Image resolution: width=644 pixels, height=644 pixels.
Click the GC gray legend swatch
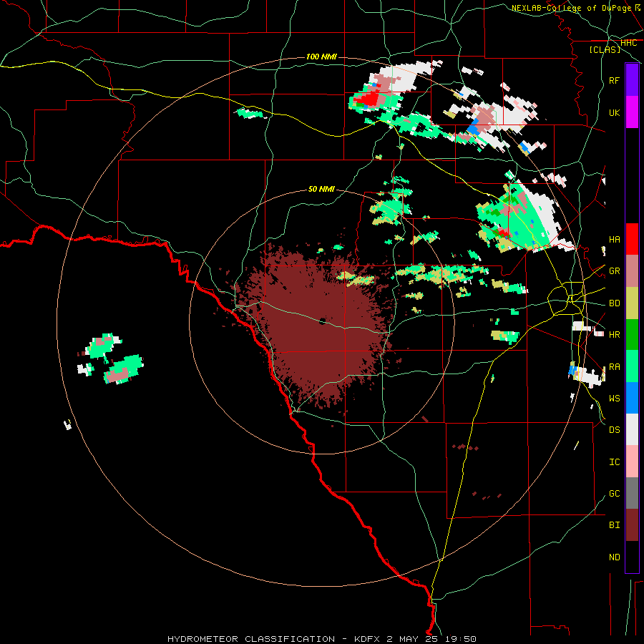[632, 493]
